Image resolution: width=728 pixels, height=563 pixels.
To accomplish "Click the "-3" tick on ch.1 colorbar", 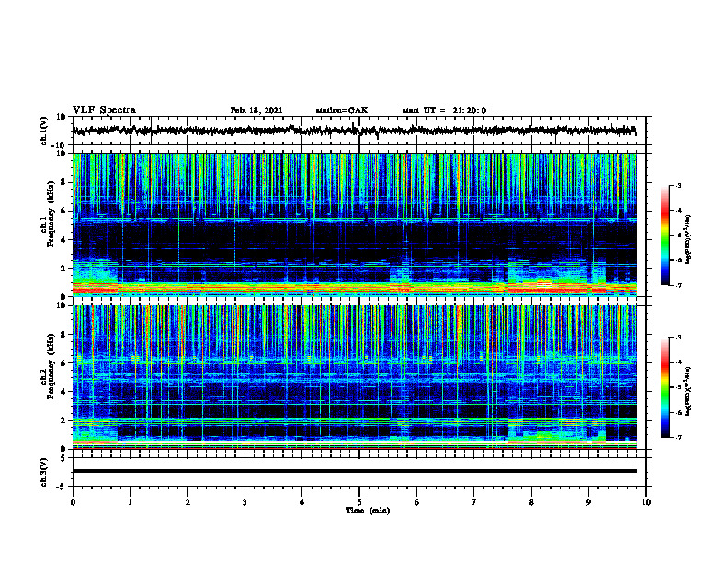I will 678,186.
